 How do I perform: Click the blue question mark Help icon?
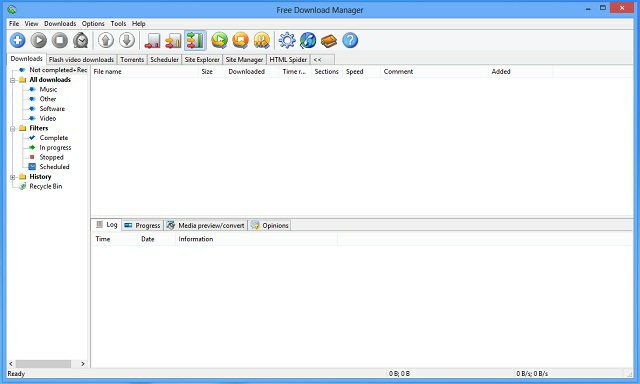pyautogui.click(x=350, y=40)
